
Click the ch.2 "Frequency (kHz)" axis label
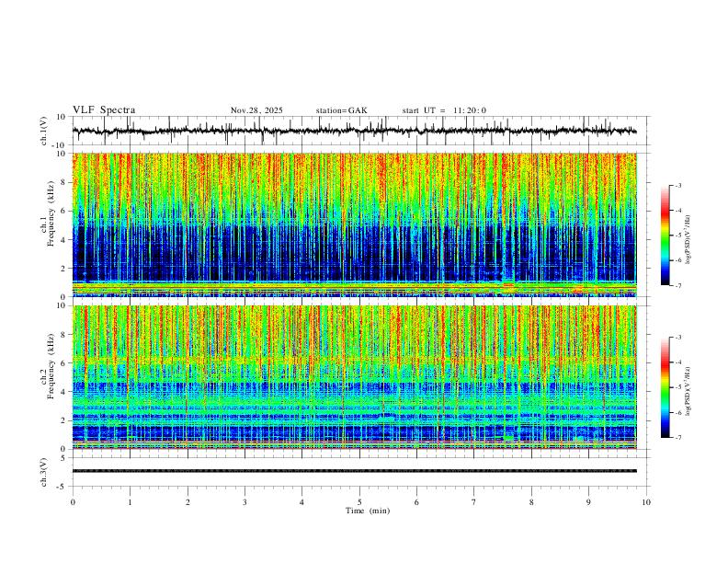51,366
